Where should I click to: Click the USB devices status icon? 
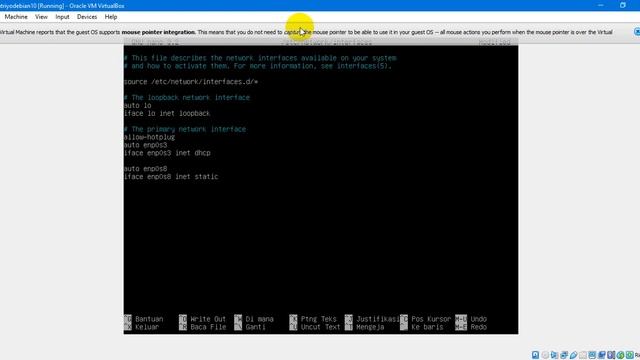573,355
